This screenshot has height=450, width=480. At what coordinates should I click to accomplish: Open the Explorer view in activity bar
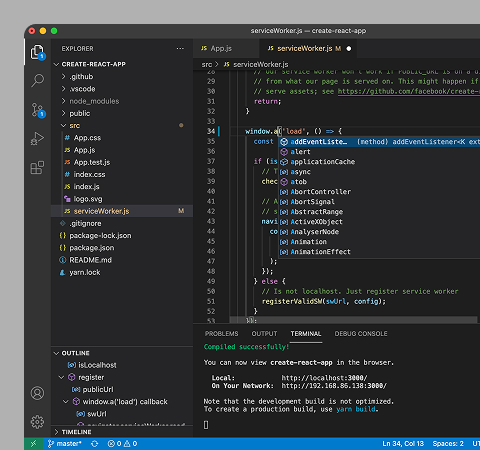pyautogui.click(x=37, y=52)
